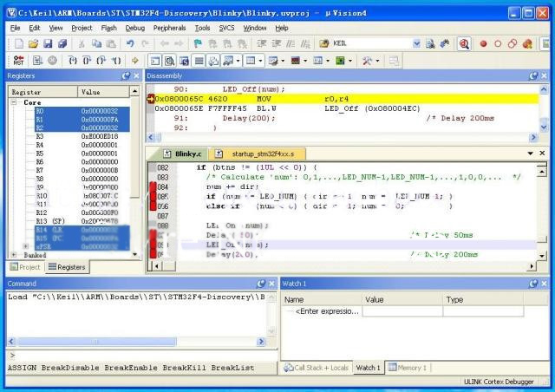Click the Open file folder icon

[33, 43]
